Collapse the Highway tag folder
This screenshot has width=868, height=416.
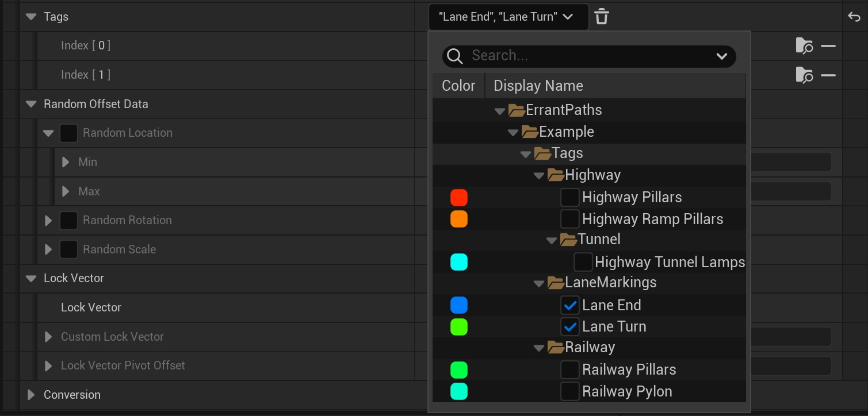[x=539, y=175]
